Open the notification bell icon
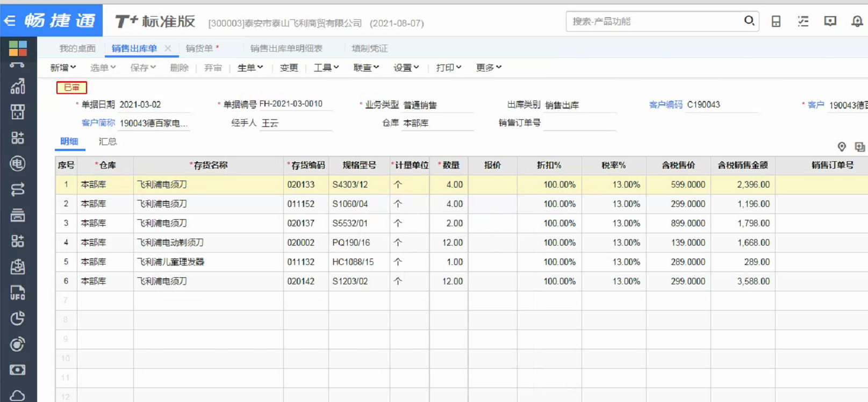This screenshot has width=868, height=402. point(857,21)
